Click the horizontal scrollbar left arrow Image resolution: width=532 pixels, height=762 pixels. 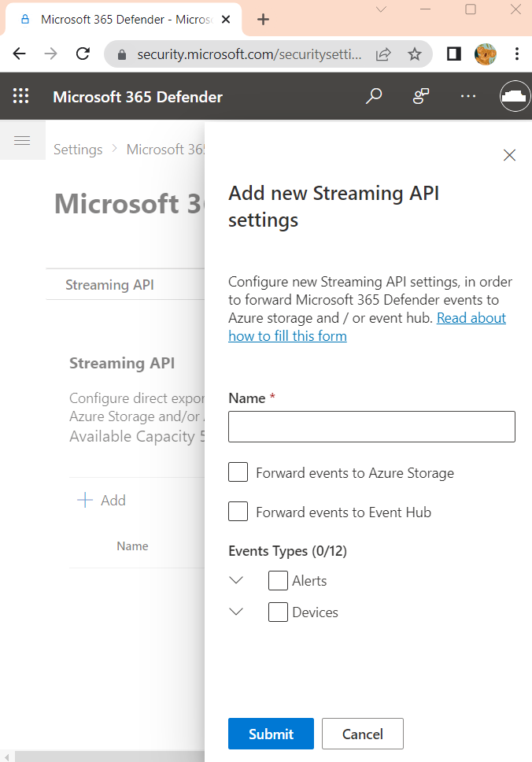pyautogui.click(x=7, y=756)
